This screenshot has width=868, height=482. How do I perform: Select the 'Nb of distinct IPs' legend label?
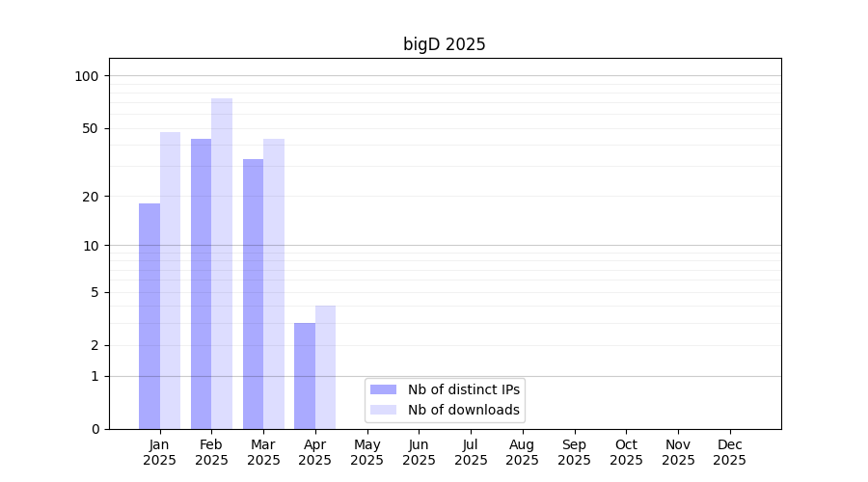click(464, 389)
